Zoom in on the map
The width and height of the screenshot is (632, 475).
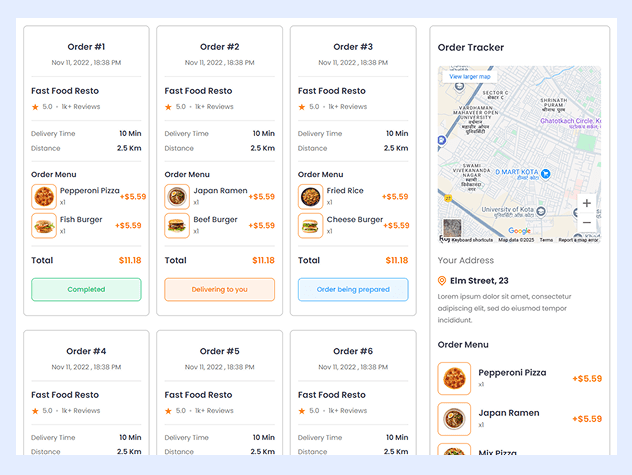[586, 204]
